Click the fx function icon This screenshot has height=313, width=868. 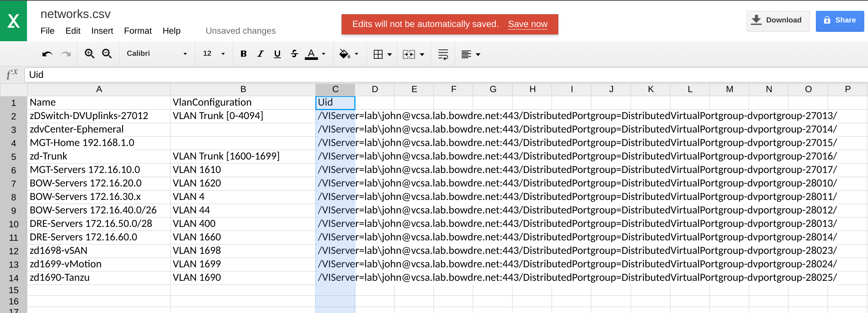(x=12, y=74)
